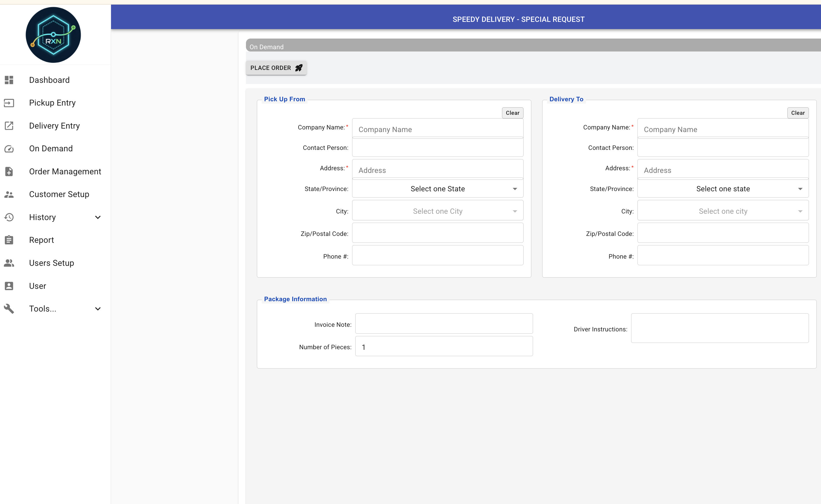The image size is (821, 504).
Task: Open Users Setup
Action: pos(55,263)
